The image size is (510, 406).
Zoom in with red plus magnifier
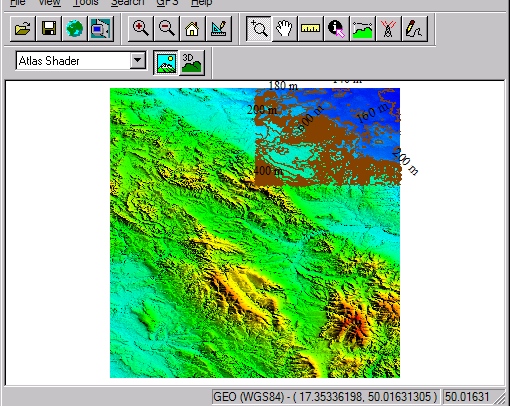point(141,29)
